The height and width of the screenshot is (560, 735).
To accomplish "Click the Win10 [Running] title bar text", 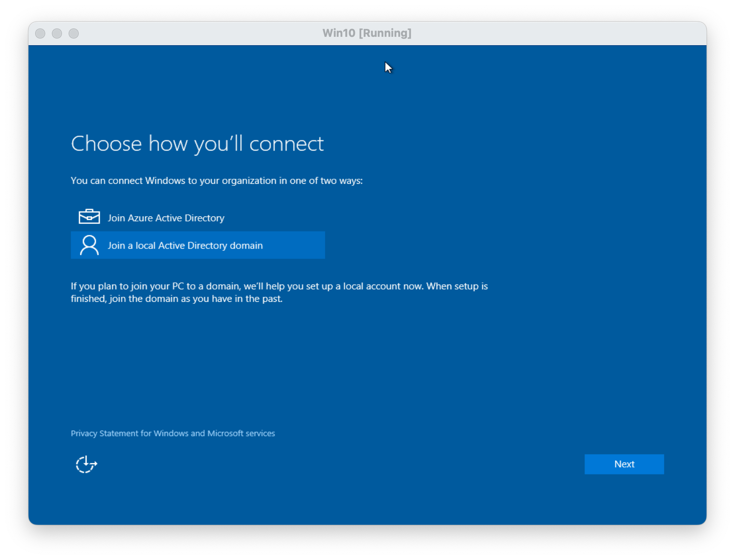I will (x=367, y=33).
